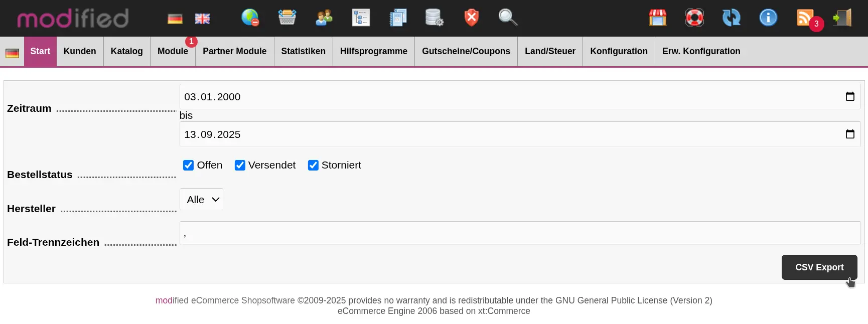Viewport: 868px width, 324px height.
Task: Open the Katalog menu
Action: coord(126,51)
